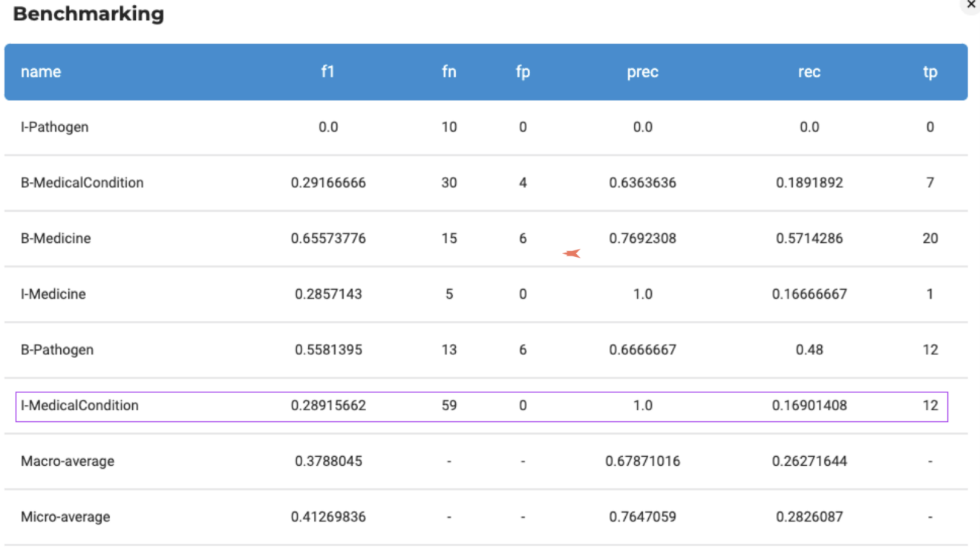
Task: Select the Macro-average row label
Action: 68,461
